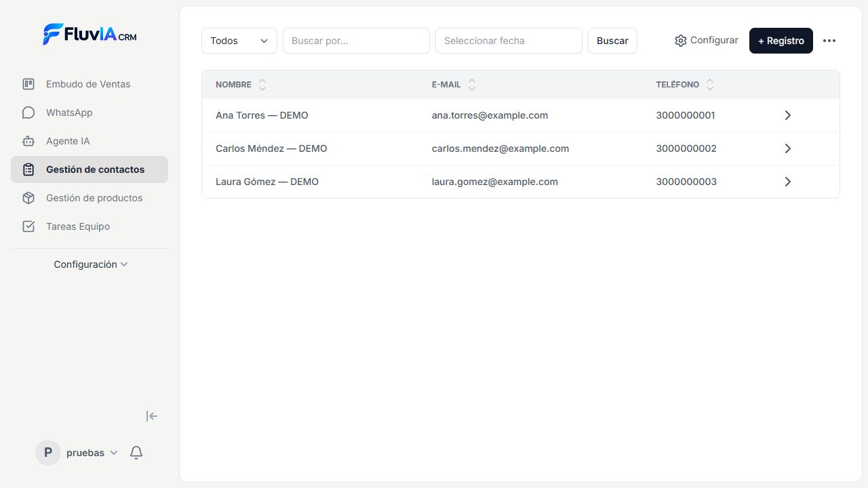Viewport: 868px width, 488px height.
Task: Collapse the sidebar with the arrow icon
Action: coord(152,416)
